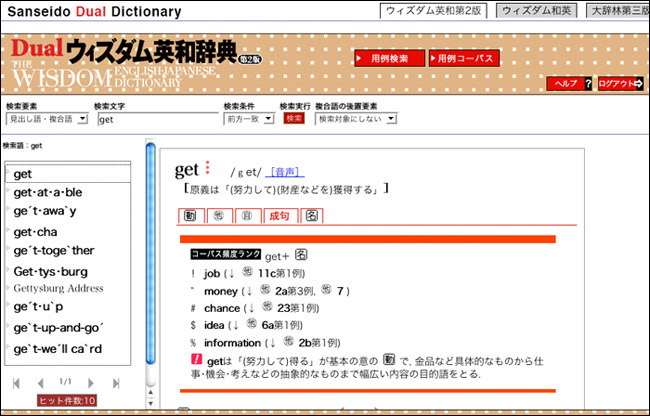Click the search text field containing get
This screenshot has height=416, width=650.
(158, 119)
